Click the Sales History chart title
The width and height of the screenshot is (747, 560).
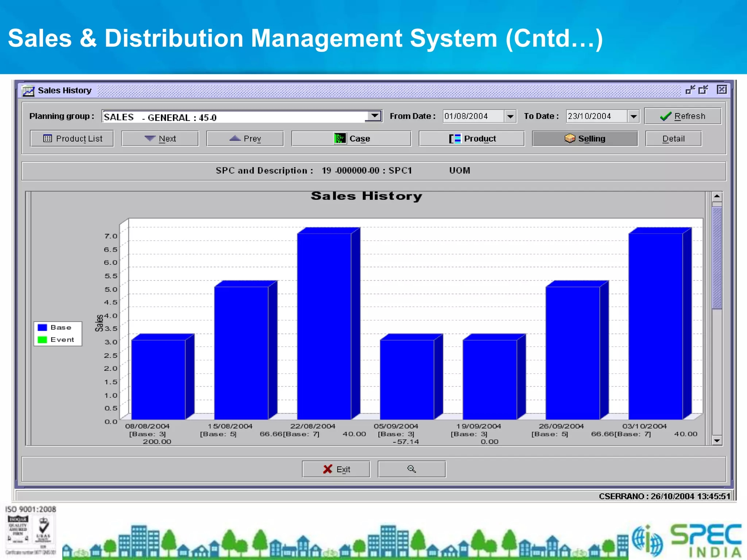(x=366, y=196)
